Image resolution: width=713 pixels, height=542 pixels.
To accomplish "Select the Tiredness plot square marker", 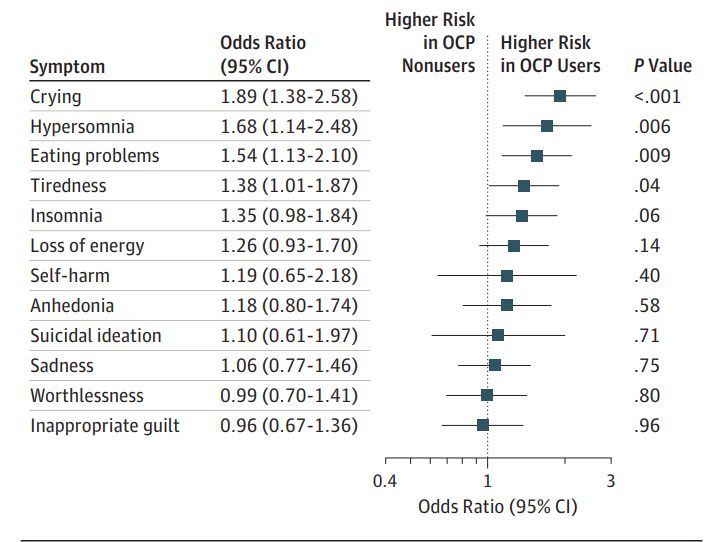I will [x=524, y=186].
